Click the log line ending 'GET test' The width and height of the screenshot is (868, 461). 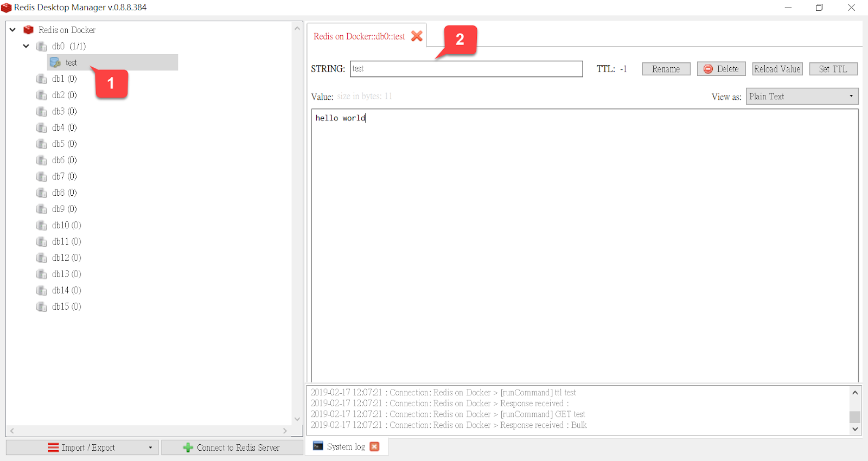click(x=448, y=414)
